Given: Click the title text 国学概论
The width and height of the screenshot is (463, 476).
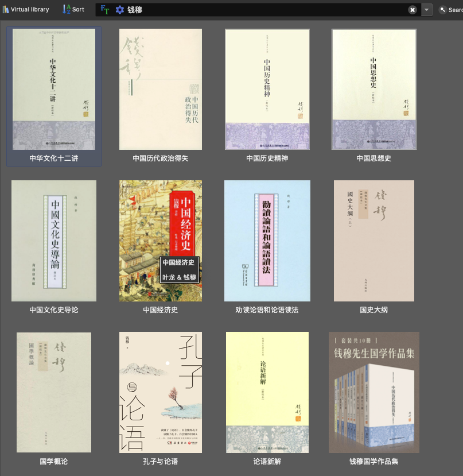Looking at the screenshot, I should [x=54, y=461].
